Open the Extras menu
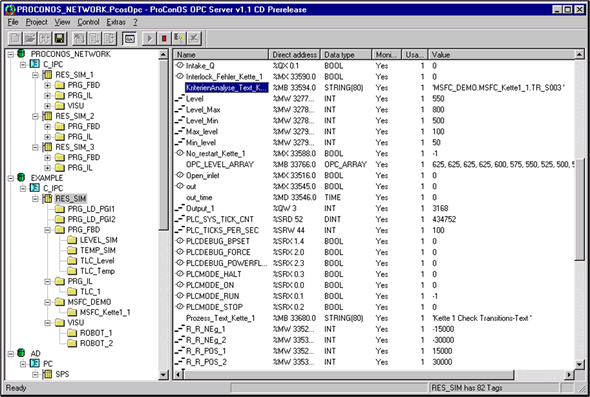Image resolution: width=590 pixels, height=397 pixels. [x=116, y=22]
